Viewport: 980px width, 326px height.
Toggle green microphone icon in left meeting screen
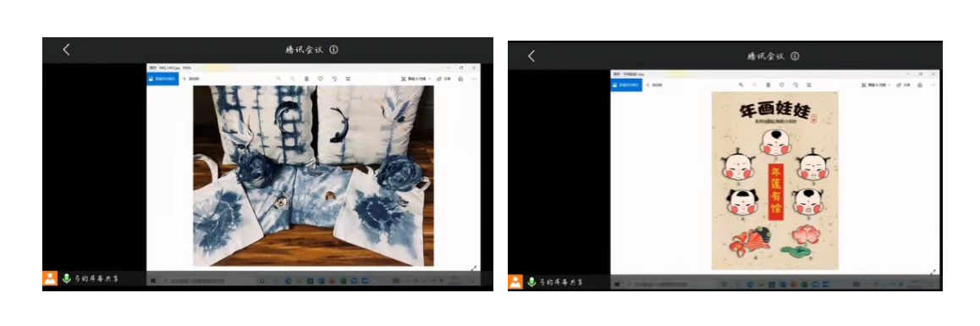tap(66, 279)
